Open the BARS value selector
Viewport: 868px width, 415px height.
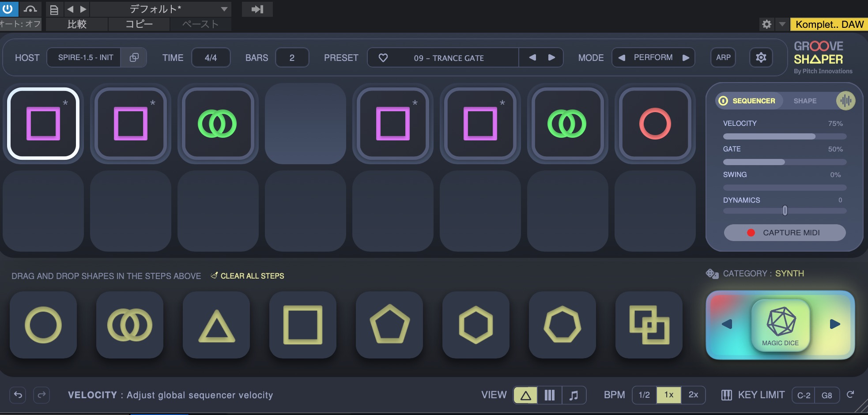292,58
